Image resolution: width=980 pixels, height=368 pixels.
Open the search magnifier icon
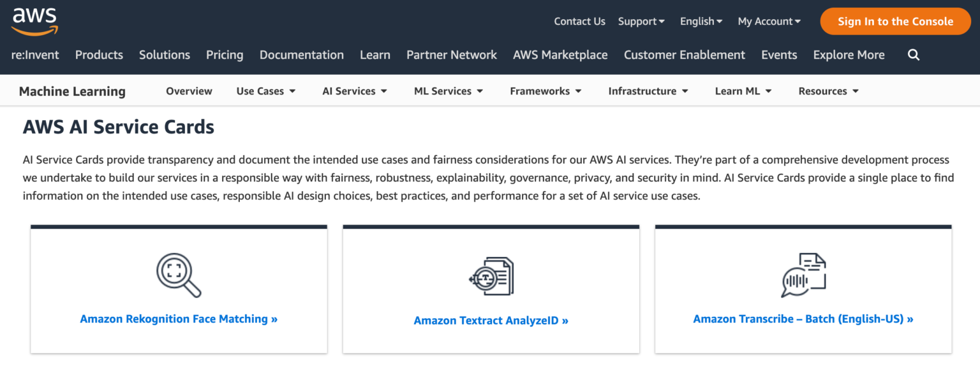(914, 54)
